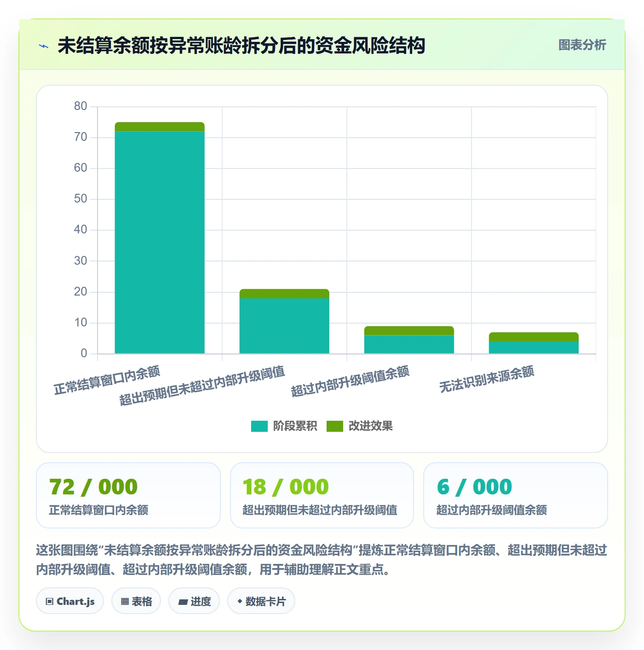Click the chart title 未结算余额按异常账龄拆分后的资金风险结构
This screenshot has width=644, height=650.
241,46
